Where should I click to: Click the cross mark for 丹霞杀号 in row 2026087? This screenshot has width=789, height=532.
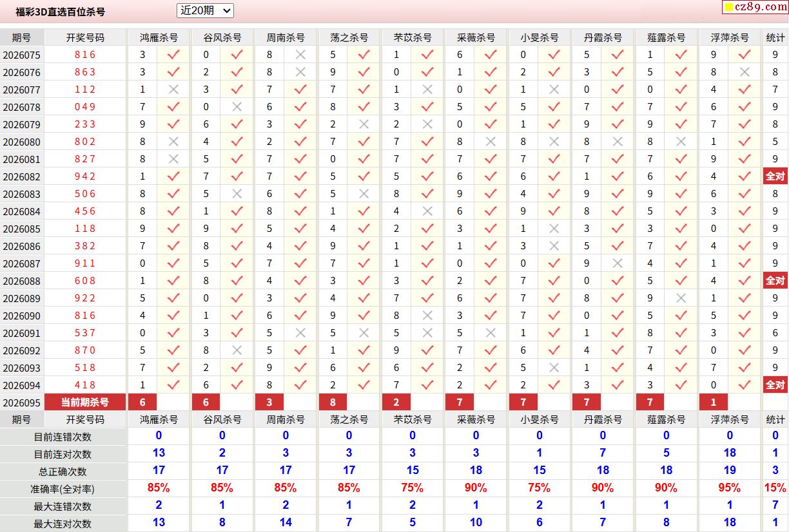(618, 263)
